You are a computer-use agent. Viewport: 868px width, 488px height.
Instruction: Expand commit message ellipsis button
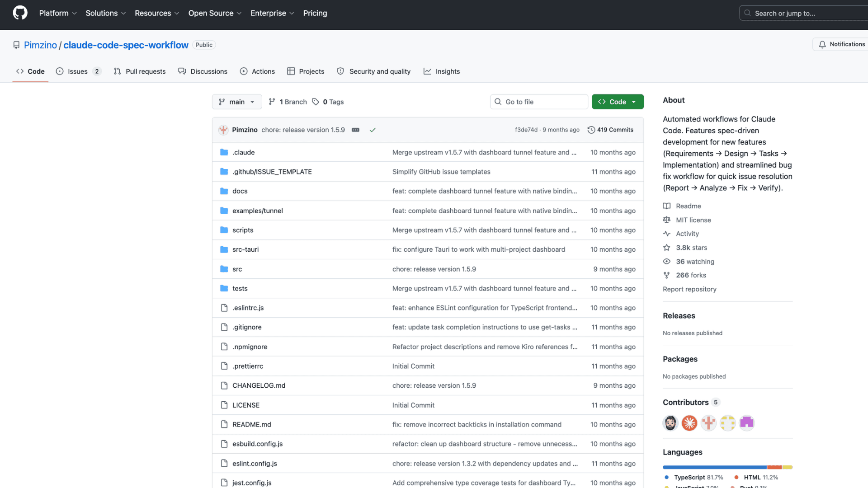[x=355, y=130]
